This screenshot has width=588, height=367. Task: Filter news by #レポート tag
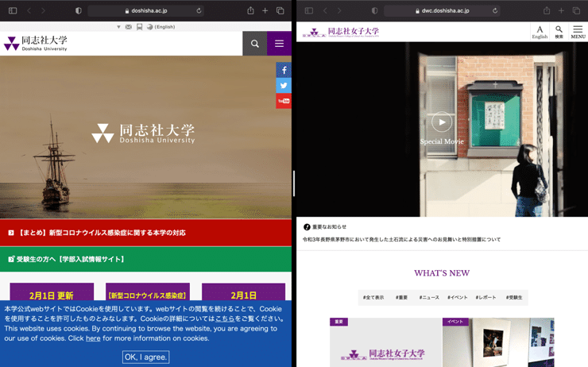coord(486,298)
